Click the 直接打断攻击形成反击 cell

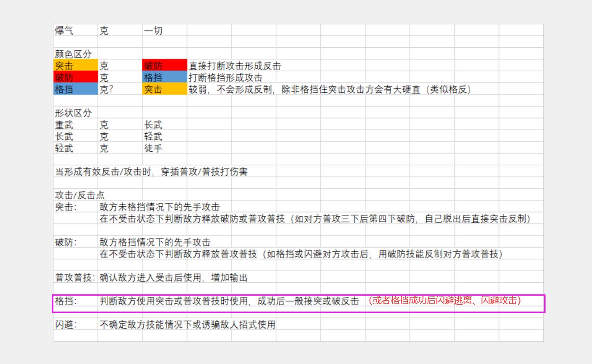coord(235,66)
